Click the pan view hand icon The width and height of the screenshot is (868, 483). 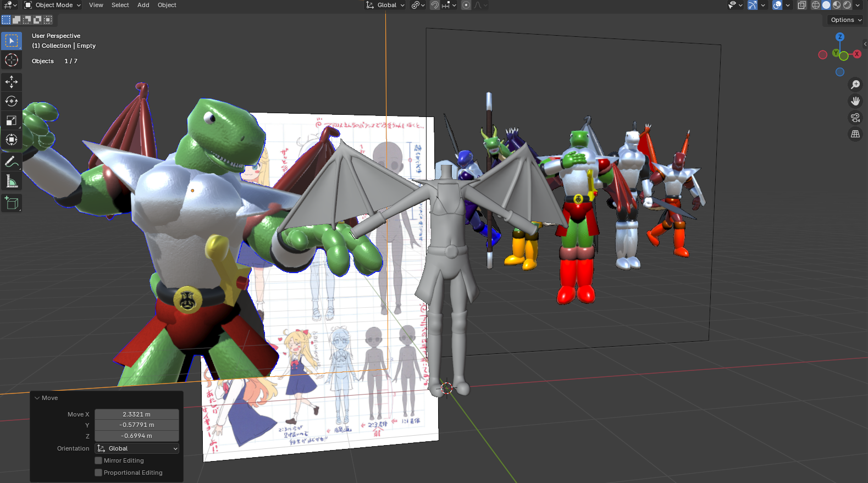tap(855, 101)
